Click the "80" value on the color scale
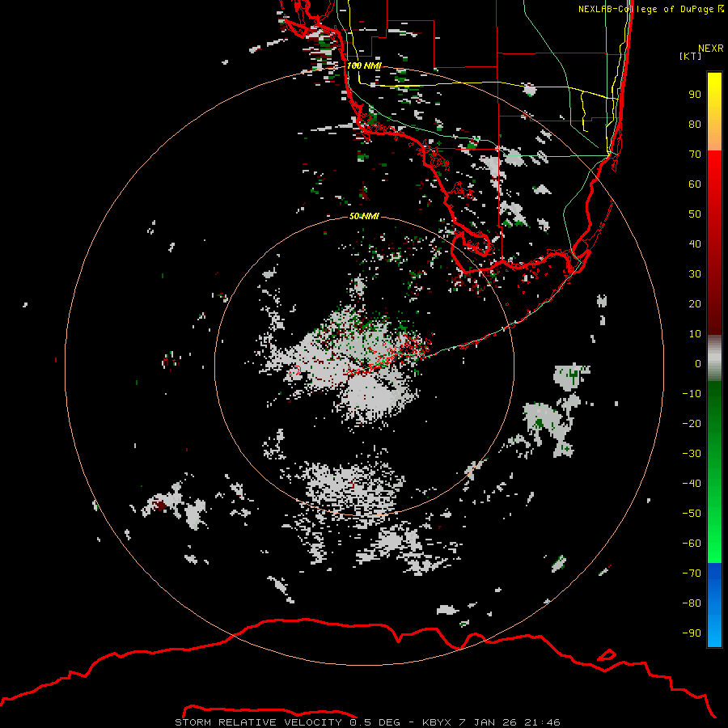 [x=695, y=125]
